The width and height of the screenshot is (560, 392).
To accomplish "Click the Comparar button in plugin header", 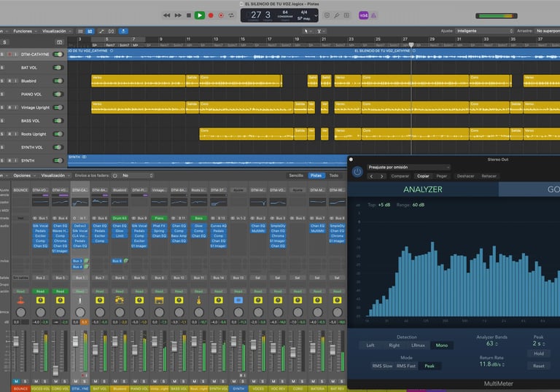I will [x=400, y=176].
